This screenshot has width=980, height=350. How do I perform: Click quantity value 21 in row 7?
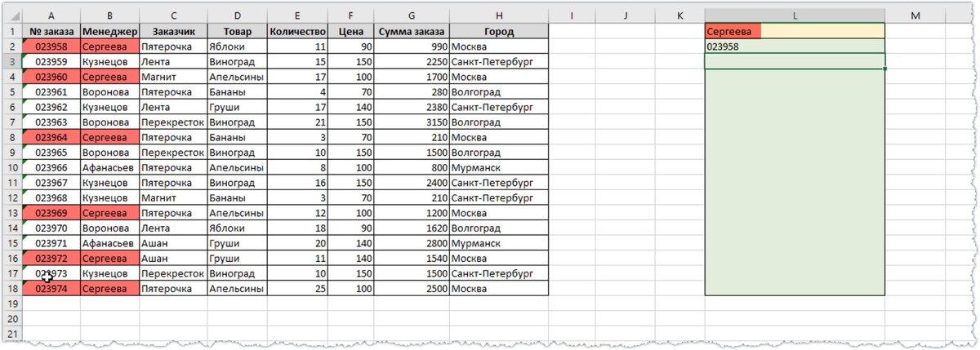tap(297, 122)
